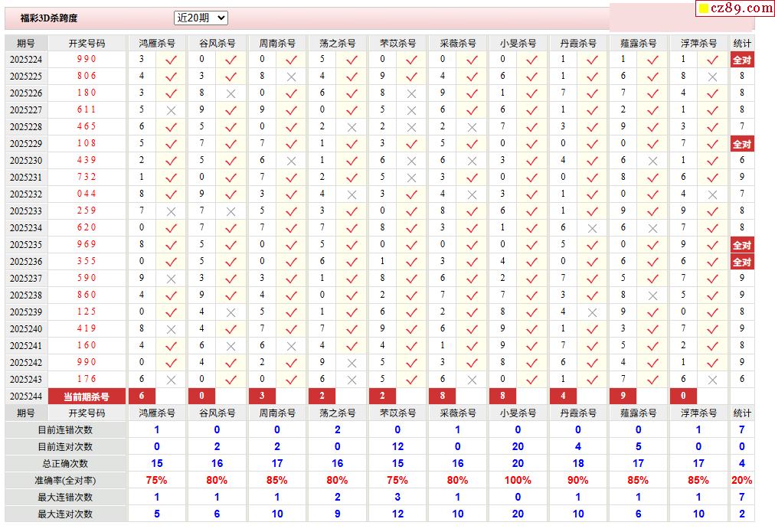
Task: Click 浮萍杀号 column header at top
Action: pos(699,44)
